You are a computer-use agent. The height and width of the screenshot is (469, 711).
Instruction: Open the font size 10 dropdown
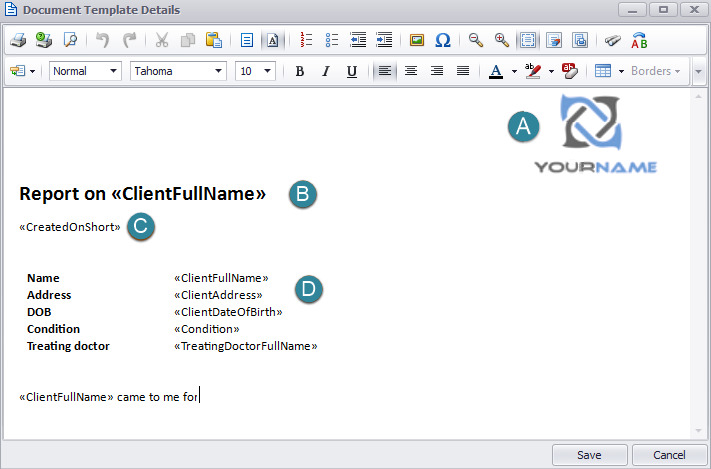point(255,71)
